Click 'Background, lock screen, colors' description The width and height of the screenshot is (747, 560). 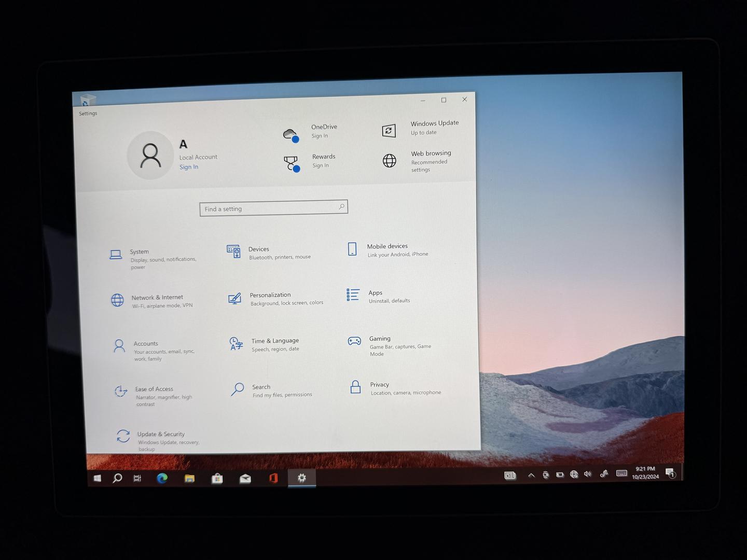click(x=287, y=303)
